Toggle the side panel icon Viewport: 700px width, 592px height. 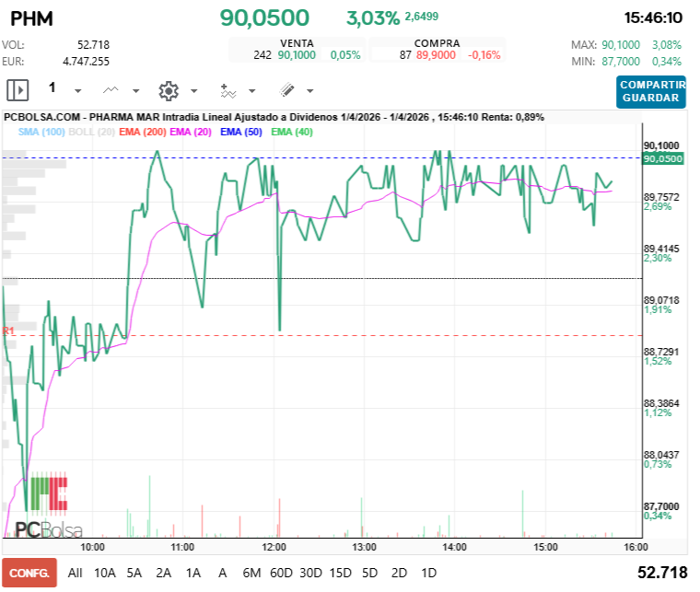click(17, 90)
